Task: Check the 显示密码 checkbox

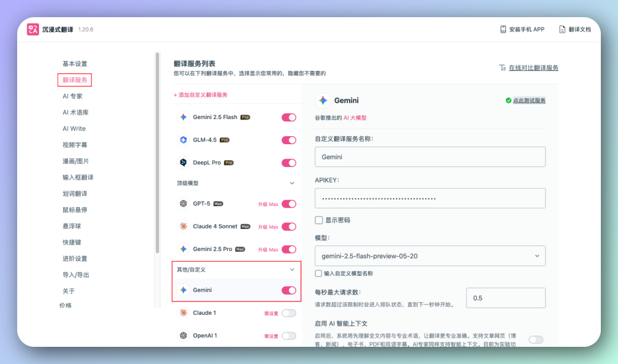Action: 319,220
